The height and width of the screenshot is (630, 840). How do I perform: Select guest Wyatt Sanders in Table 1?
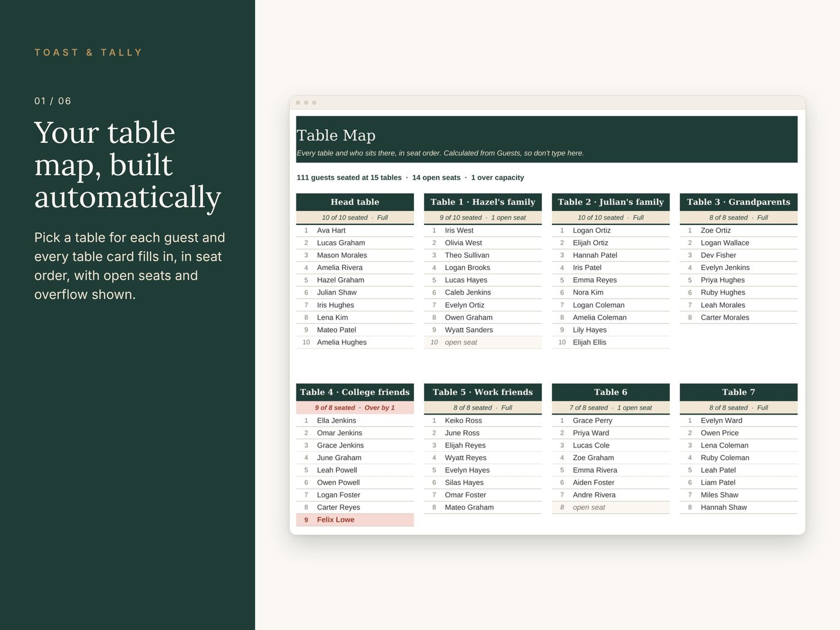coord(482,330)
